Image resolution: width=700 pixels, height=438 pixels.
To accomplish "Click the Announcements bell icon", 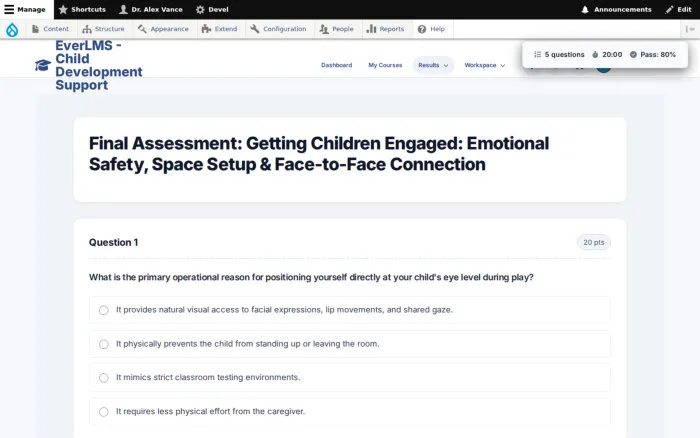I will coord(585,9).
